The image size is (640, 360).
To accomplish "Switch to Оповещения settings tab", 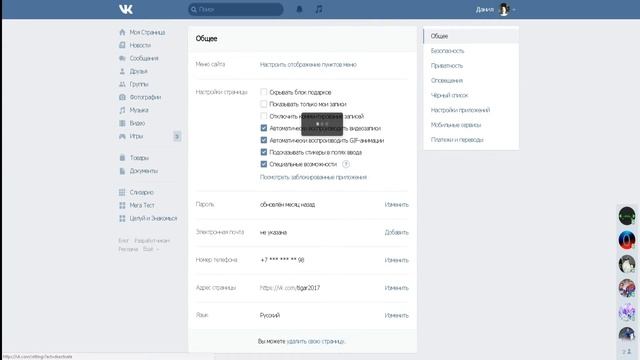I will pyautogui.click(x=471, y=80).
